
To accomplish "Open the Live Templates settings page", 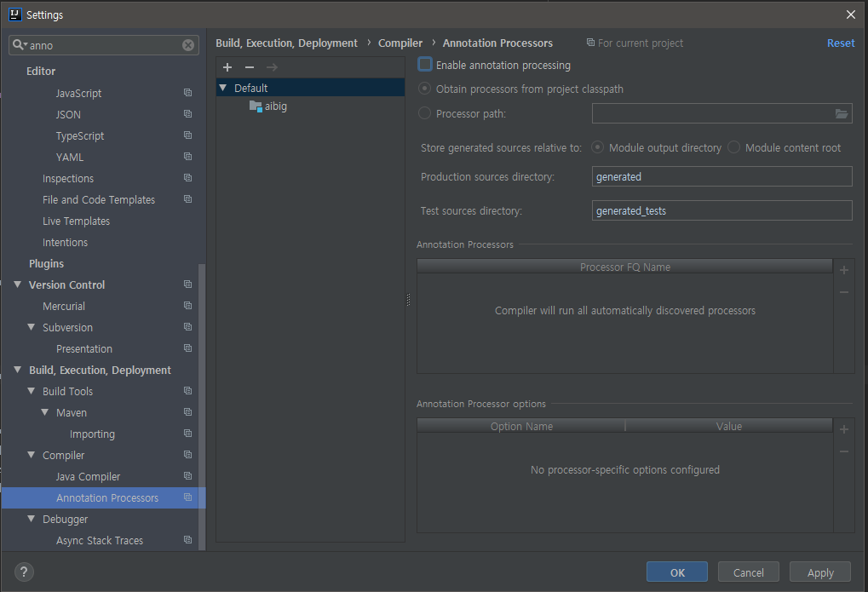I will (x=77, y=221).
